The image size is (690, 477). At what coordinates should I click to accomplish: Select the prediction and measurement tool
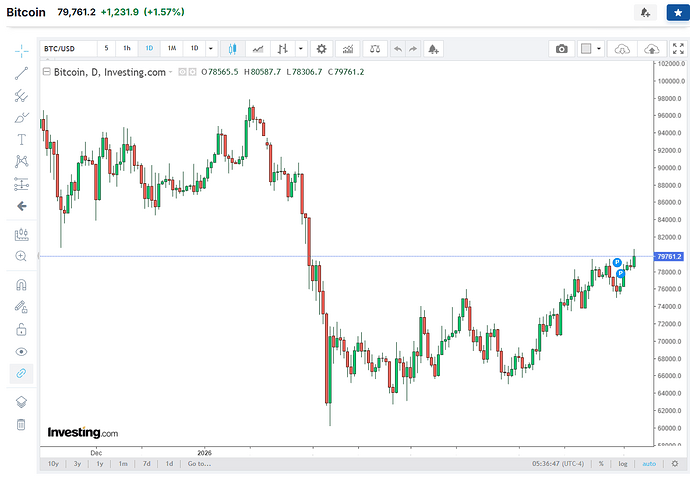click(x=21, y=184)
